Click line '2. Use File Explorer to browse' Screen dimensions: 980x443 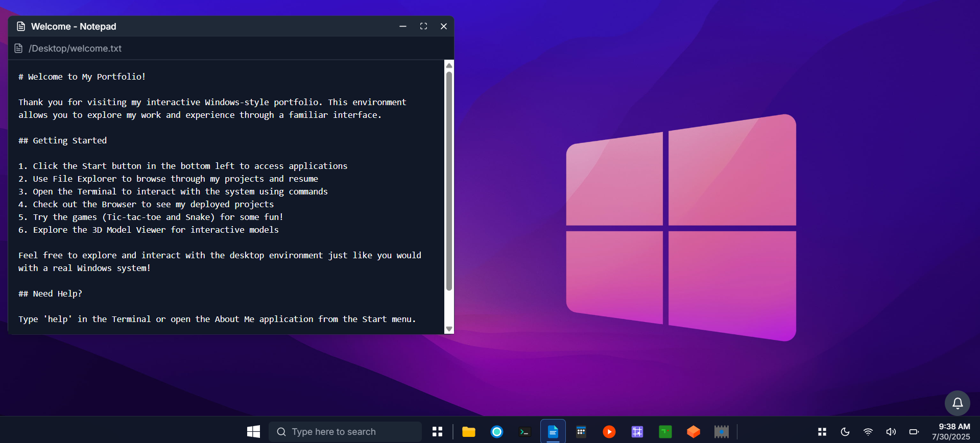[x=169, y=179]
